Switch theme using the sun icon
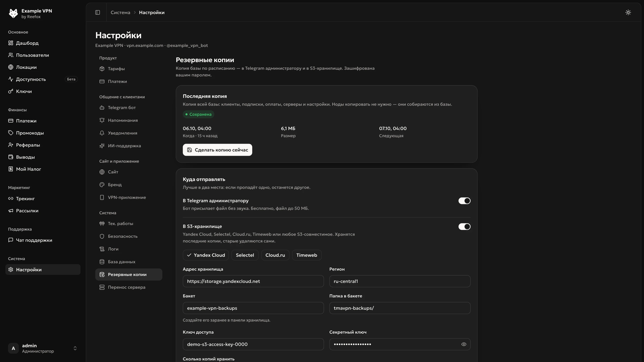Screen dimensions: 644x362 point(628,12)
